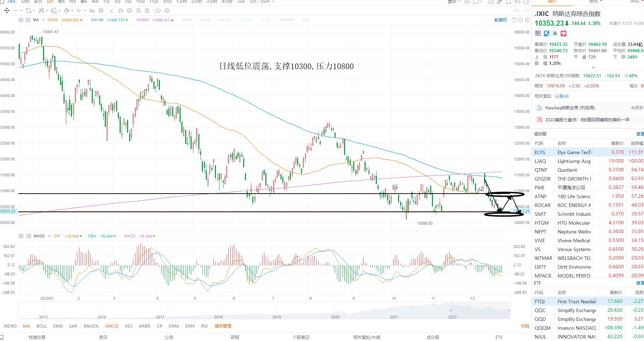Select the rectangle shape drawing tool
Screen dimensions: 644x341
pos(29,11)
